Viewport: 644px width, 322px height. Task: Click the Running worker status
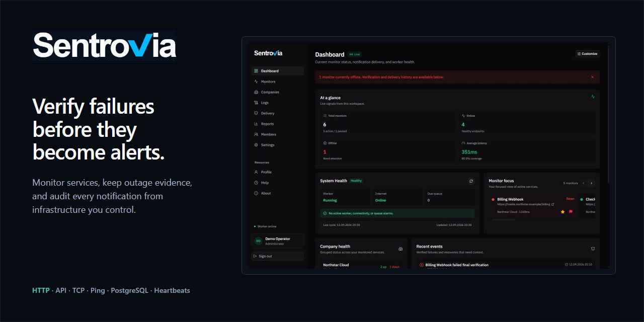(x=330, y=200)
